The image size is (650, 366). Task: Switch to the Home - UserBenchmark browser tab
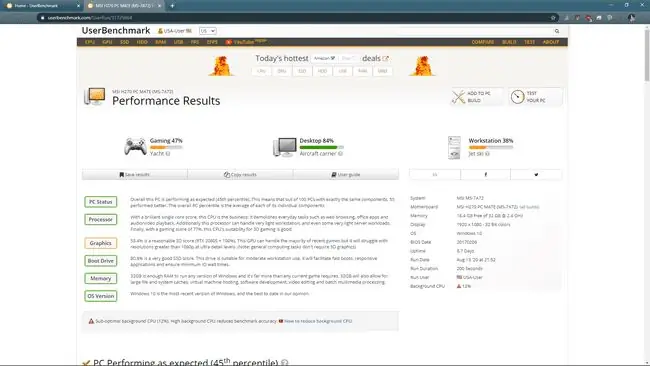[41, 6]
